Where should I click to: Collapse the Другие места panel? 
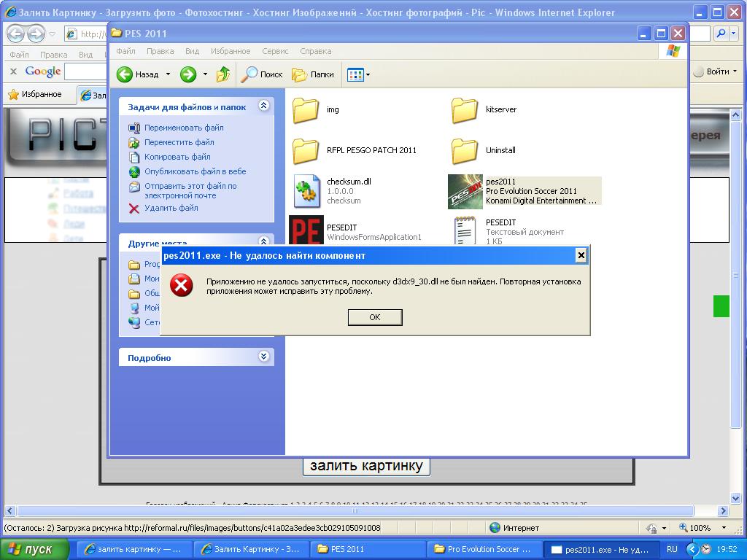coord(263,241)
